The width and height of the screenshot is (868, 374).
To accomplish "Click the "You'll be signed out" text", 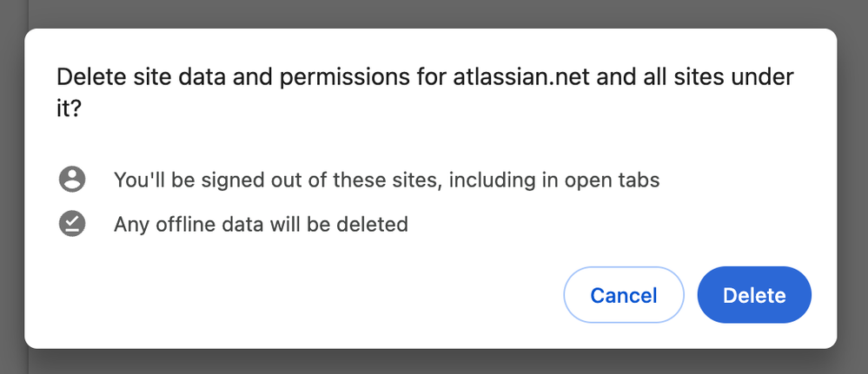I will 387,180.
